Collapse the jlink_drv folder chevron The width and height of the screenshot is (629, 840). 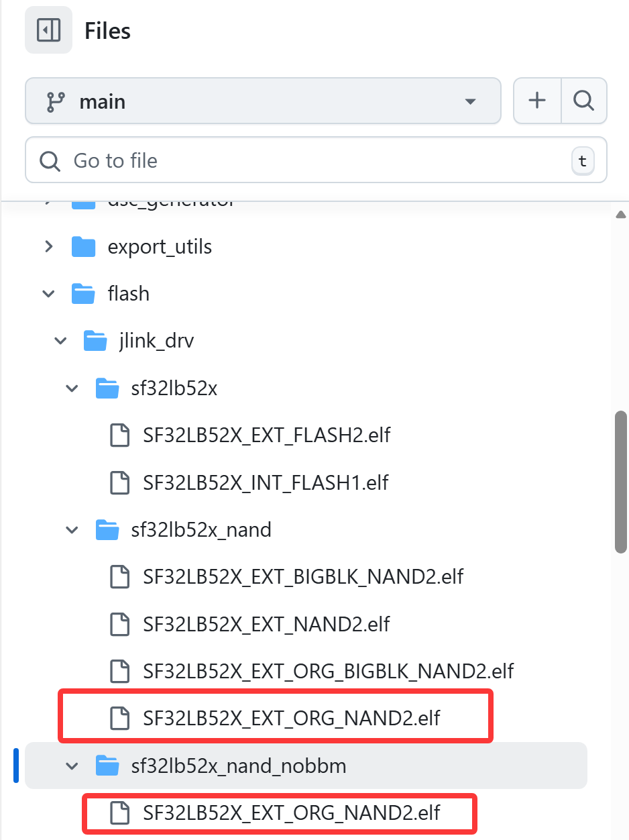[60, 341]
